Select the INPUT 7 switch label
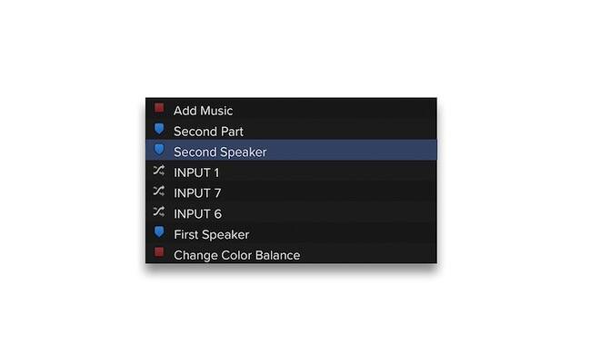This screenshot has height=364, width=589. coord(197,193)
